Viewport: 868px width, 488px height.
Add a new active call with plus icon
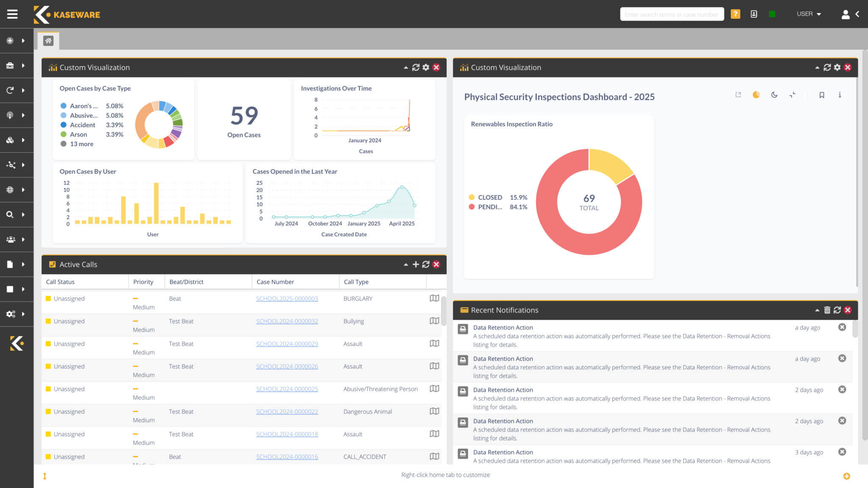coord(415,264)
